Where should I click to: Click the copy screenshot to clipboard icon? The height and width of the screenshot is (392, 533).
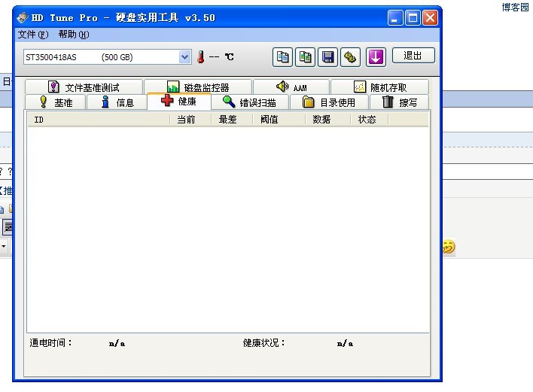tap(305, 57)
